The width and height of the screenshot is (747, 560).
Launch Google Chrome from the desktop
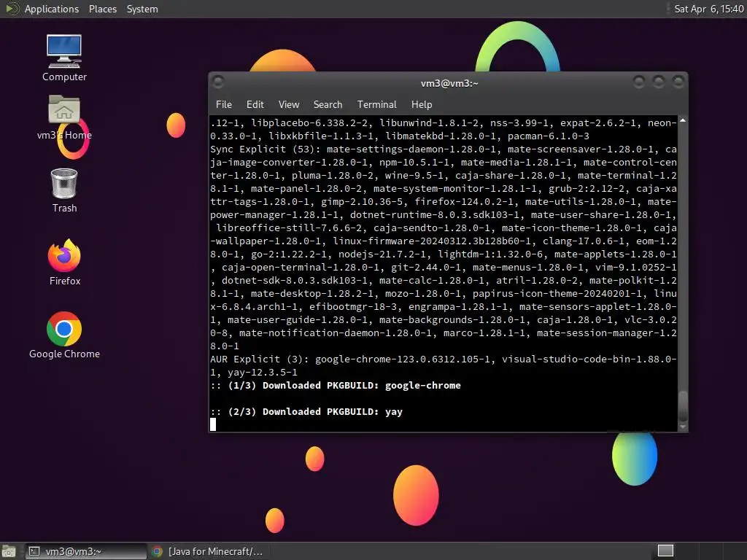tap(64, 335)
